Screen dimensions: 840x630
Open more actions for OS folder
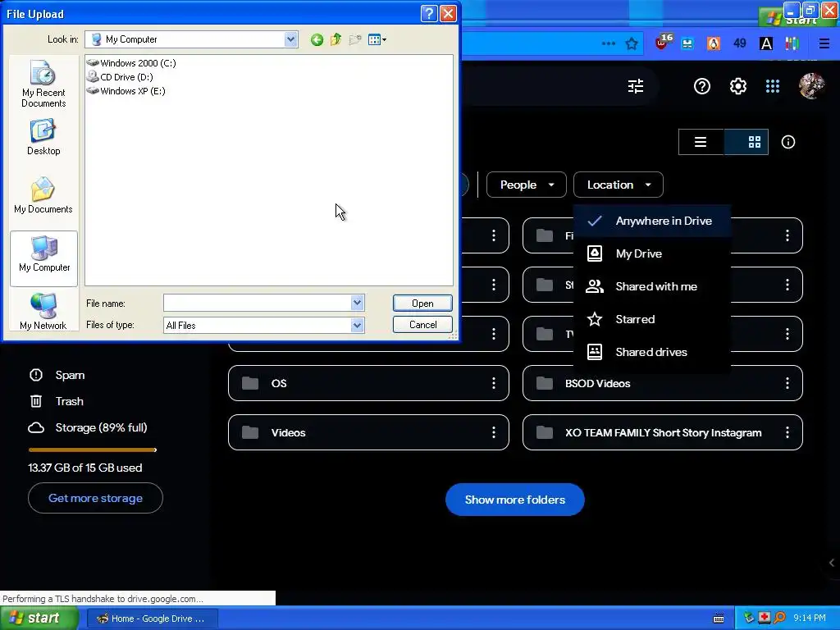[493, 383]
